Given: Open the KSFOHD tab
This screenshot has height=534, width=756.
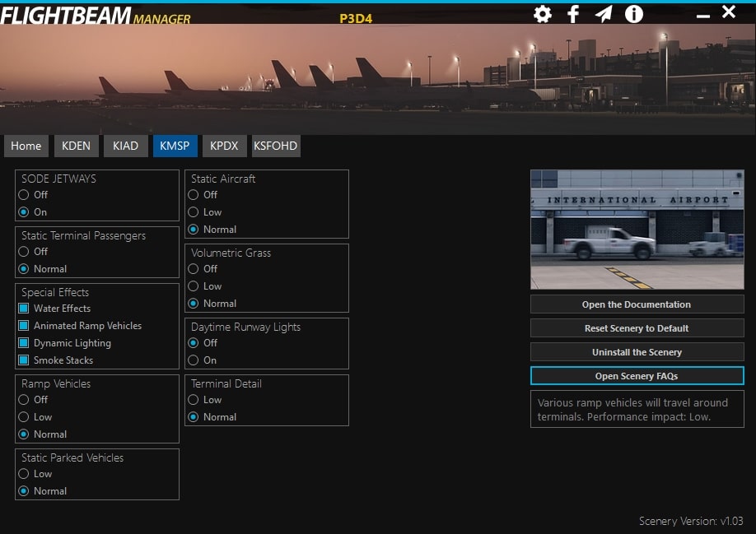Looking at the screenshot, I should tap(276, 146).
